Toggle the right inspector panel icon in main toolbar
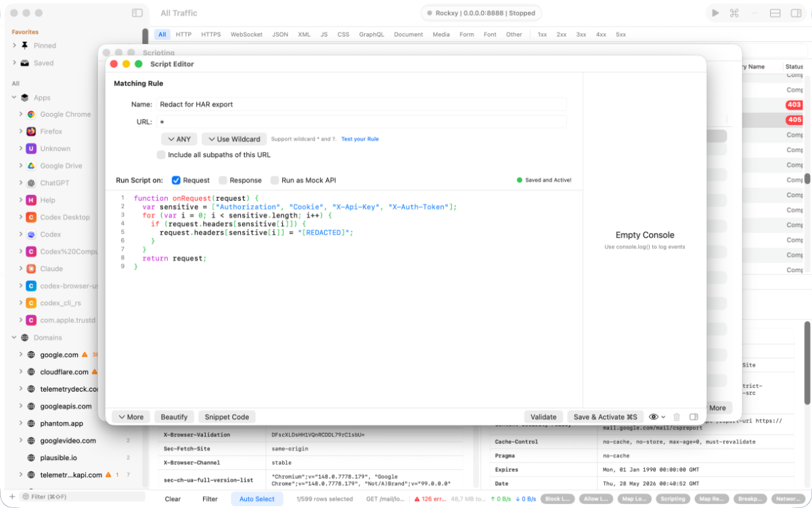812x508 pixels. point(796,13)
